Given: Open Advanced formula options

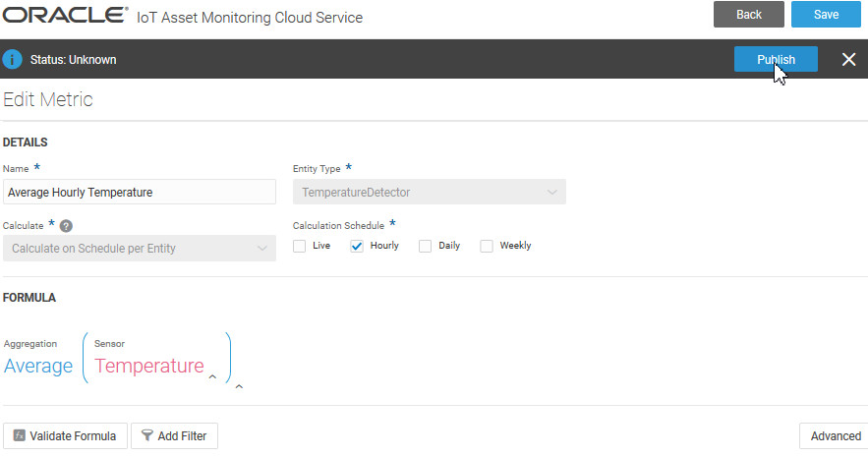Looking at the screenshot, I should [x=835, y=436].
